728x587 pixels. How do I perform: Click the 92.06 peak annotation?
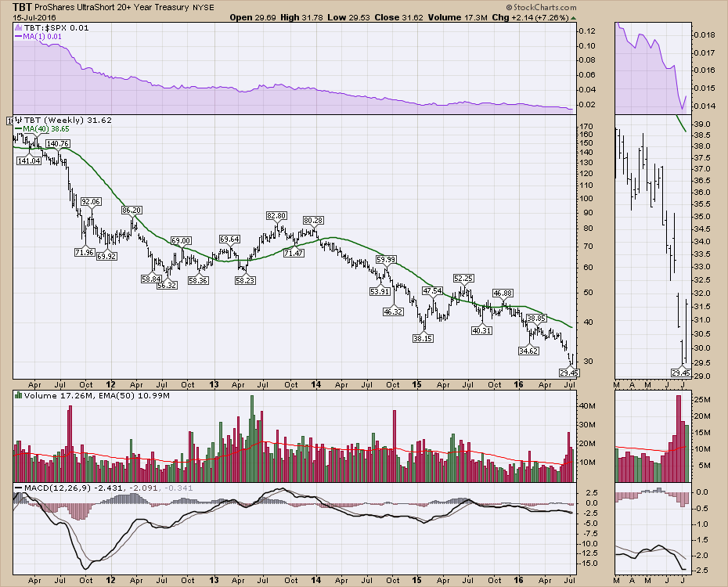(91, 201)
